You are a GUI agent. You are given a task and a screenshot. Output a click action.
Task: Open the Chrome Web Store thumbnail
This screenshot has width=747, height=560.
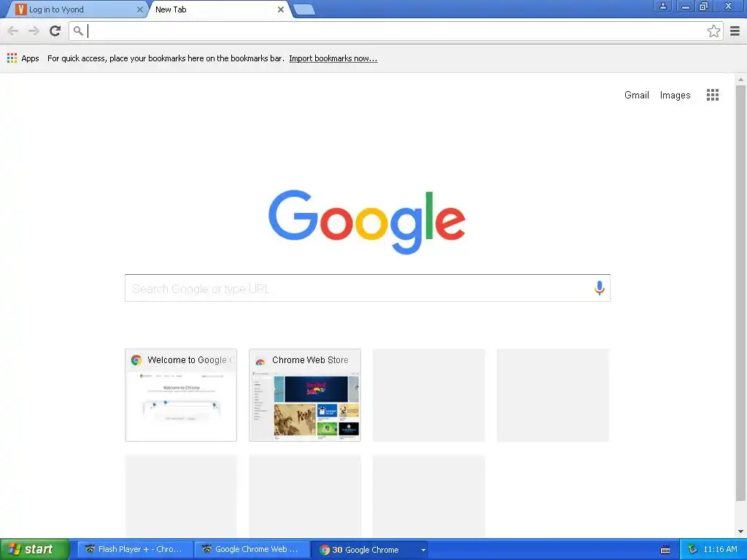[x=305, y=395]
